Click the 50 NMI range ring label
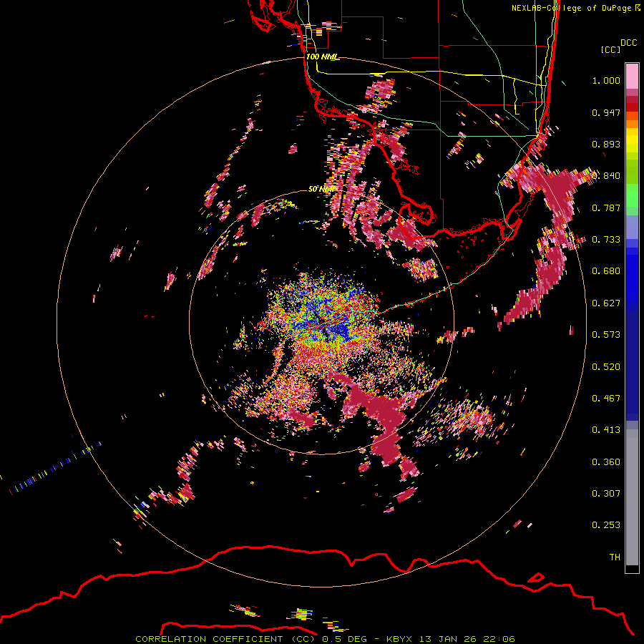The height and width of the screenshot is (644, 644). tap(321, 189)
